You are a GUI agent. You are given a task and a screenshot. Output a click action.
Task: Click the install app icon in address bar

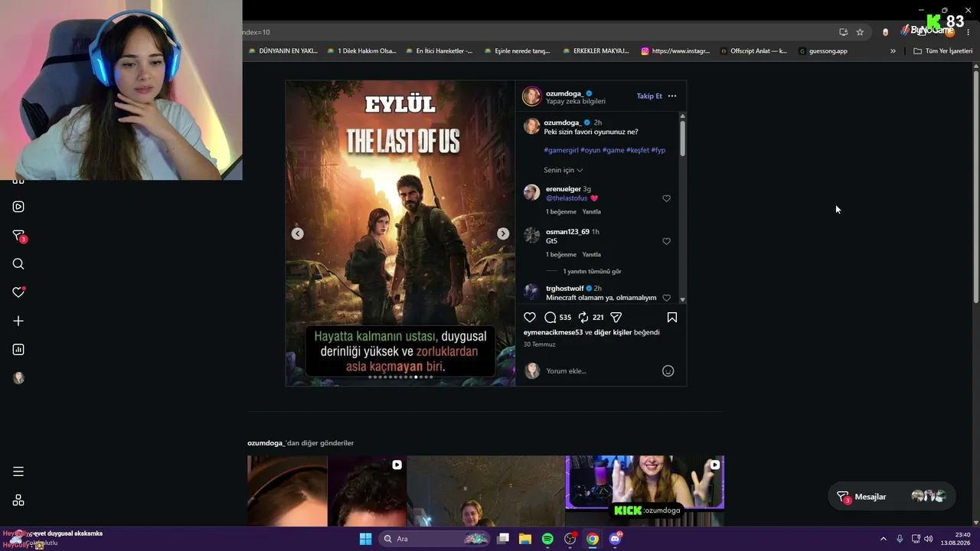click(x=843, y=32)
